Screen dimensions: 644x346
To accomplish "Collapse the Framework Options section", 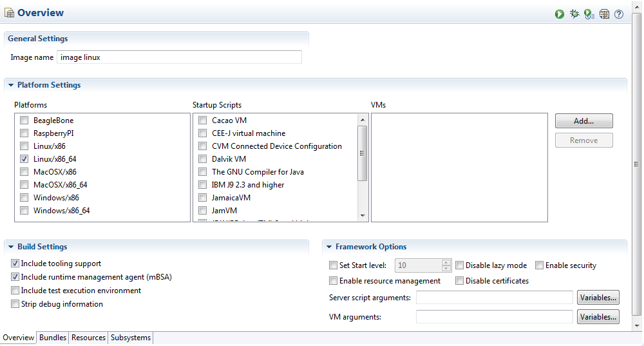I will coord(329,247).
